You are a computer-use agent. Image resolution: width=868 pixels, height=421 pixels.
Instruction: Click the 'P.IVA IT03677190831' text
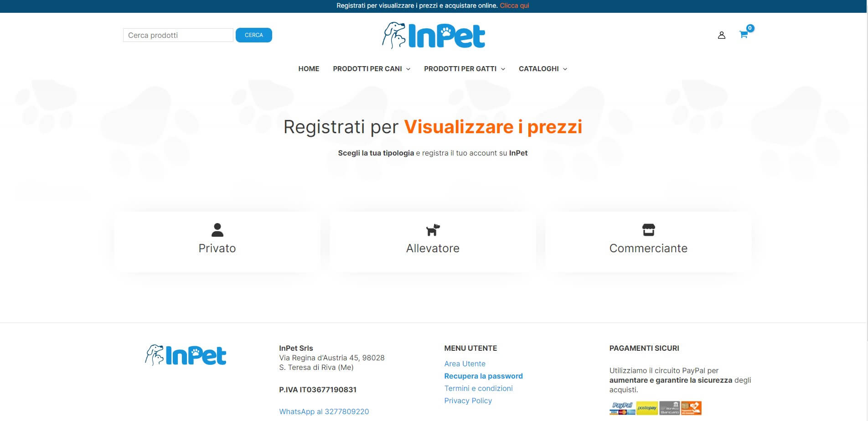coord(318,390)
